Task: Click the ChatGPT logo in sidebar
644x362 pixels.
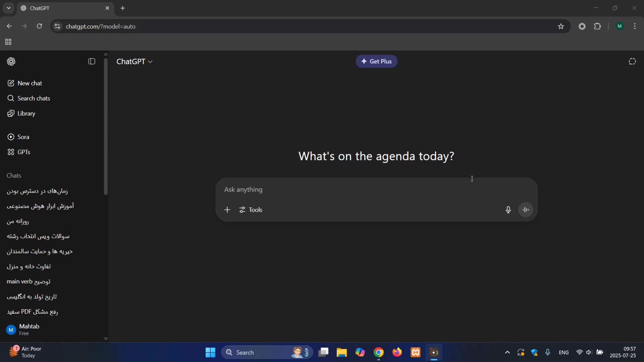Action: (11, 62)
